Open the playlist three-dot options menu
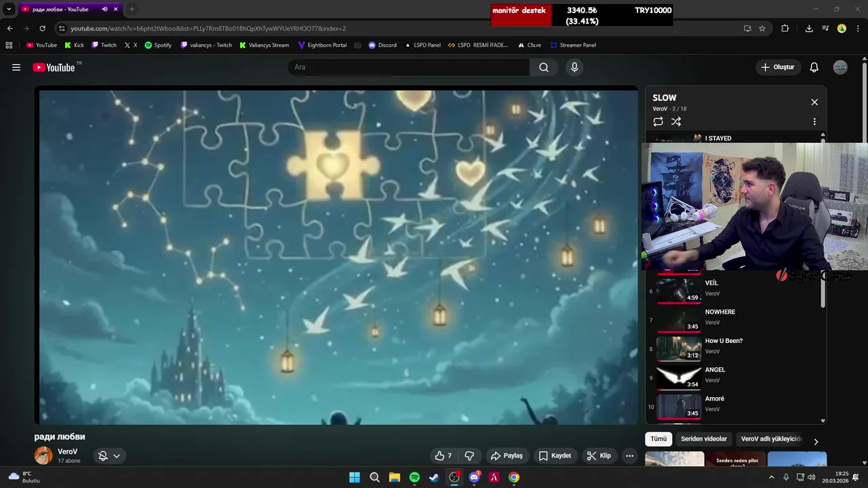The width and height of the screenshot is (868, 488). [814, 122]
